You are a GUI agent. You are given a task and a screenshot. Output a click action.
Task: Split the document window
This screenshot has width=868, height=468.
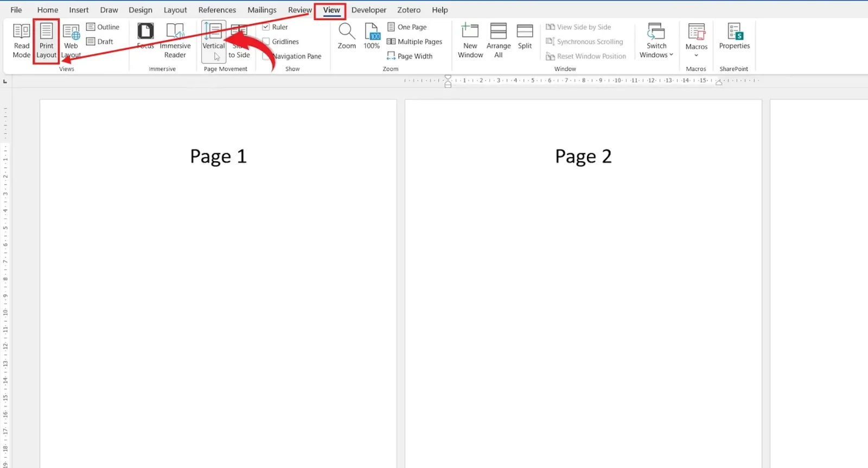(x=525, y=36)
